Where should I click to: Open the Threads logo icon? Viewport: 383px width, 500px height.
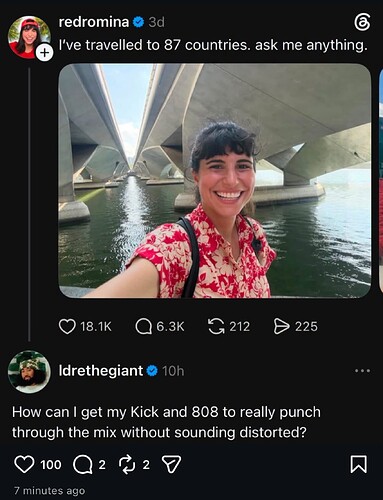[362, 24]
